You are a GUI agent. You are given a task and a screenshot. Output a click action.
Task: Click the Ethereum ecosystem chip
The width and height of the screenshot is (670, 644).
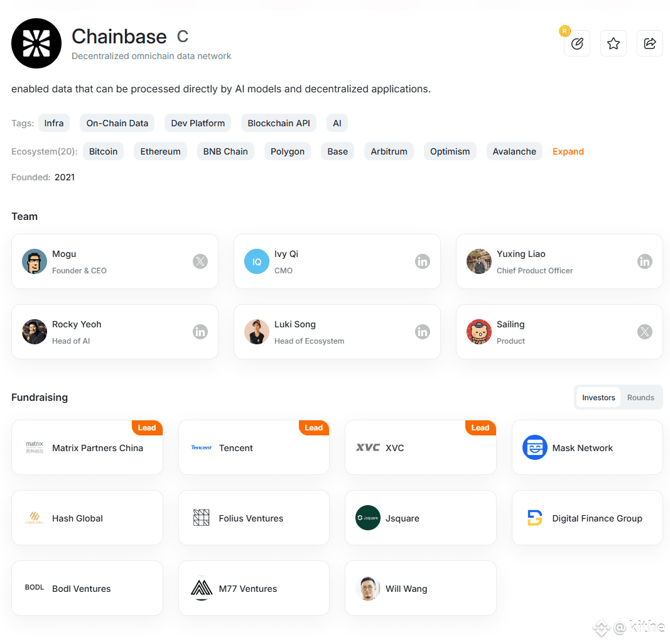click(160, 151)
